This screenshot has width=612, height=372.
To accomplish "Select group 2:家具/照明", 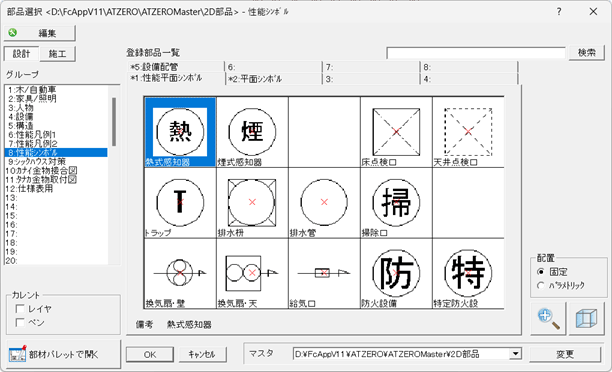I will (56, 99).
